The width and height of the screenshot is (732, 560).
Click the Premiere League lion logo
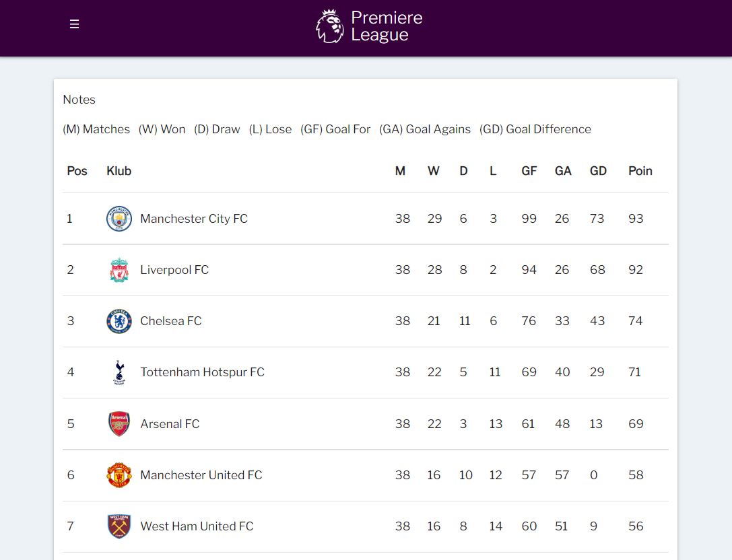click(329, 26)
